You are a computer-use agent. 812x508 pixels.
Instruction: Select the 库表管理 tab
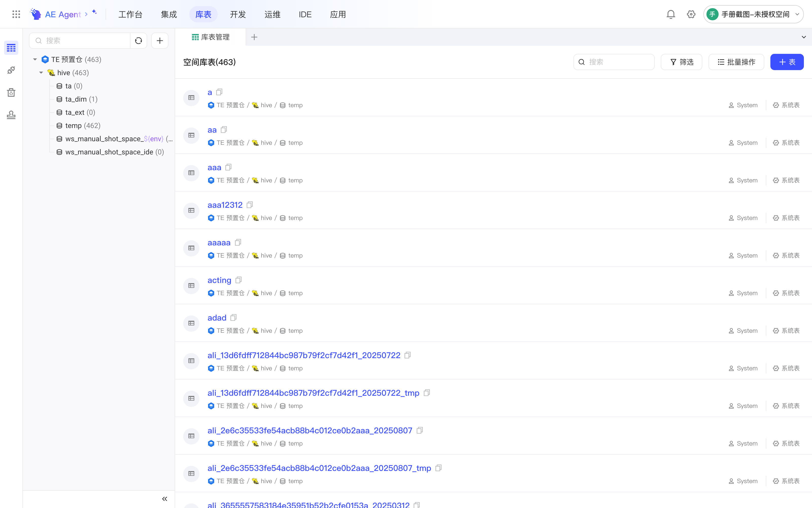click(x=210, y=37)
